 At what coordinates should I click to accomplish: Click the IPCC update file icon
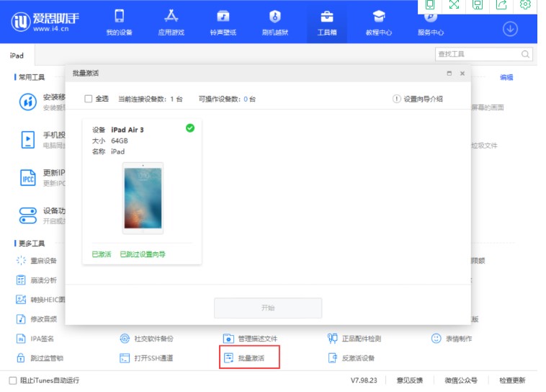[x=28, y=178]
